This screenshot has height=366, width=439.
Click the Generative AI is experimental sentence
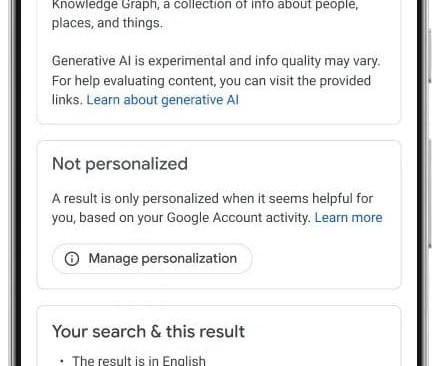[216, 61]
